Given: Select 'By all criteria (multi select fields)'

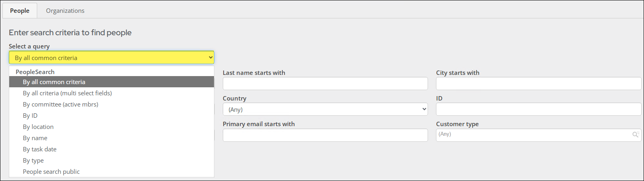Looking at the screenshot, I should click(x=67, y=93).
